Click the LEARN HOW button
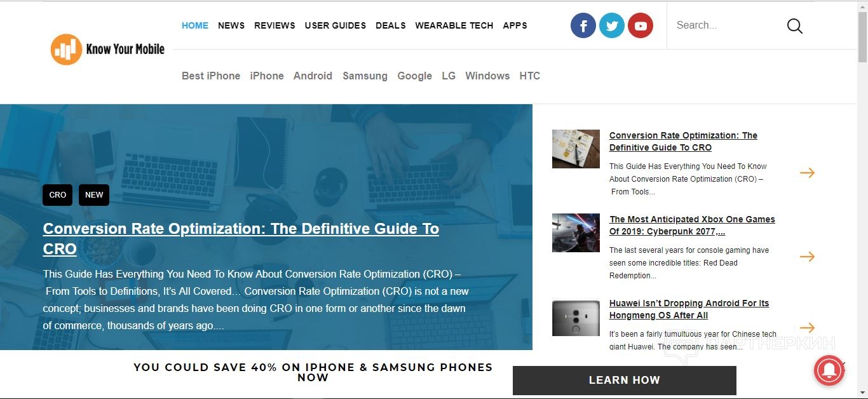This screenshot has width=868, height=399. pyautogui.click(x=625, y=381)
